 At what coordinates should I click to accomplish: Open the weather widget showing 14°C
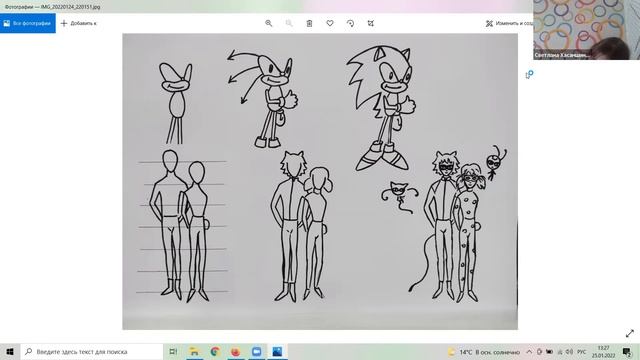click(x=484, y=352)
